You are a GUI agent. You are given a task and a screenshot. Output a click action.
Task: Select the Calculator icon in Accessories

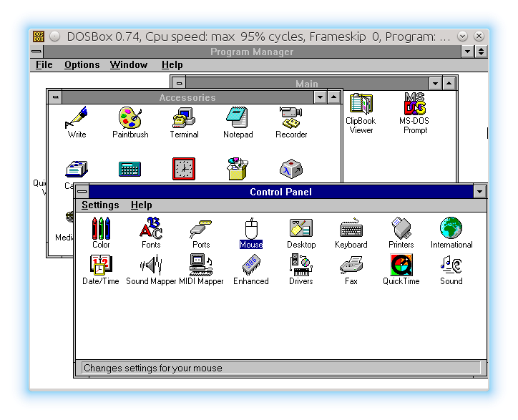[x=129, y=169]
